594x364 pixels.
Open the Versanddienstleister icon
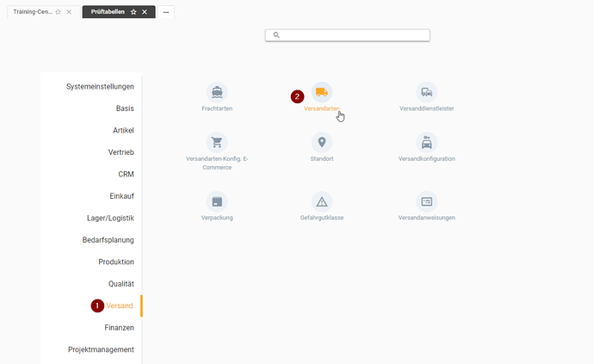pyautogui.click(x=426, y=92)
